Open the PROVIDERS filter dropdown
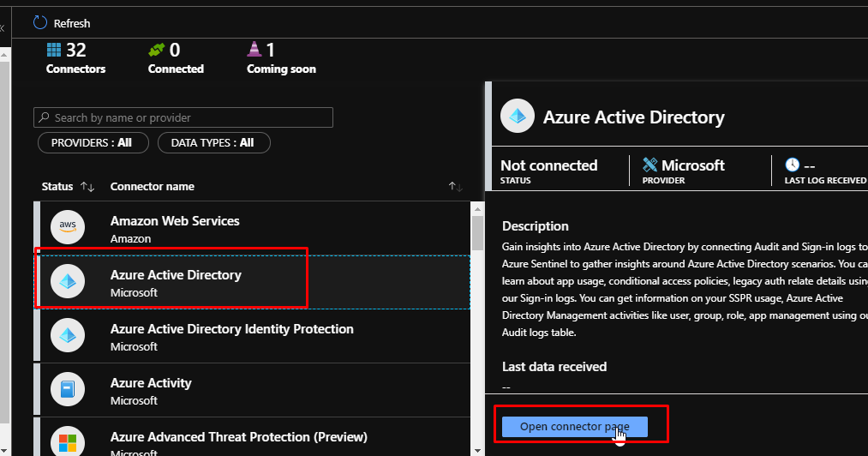Screen dimensions: 868x456 (93, 142)
